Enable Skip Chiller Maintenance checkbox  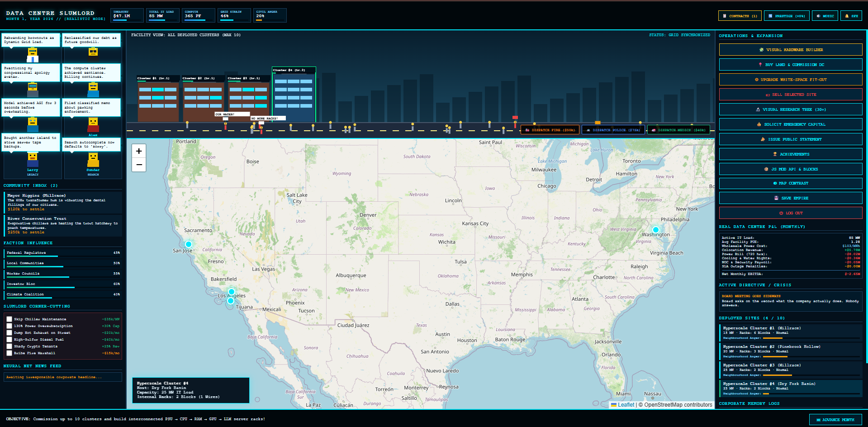tap(9, 319)
